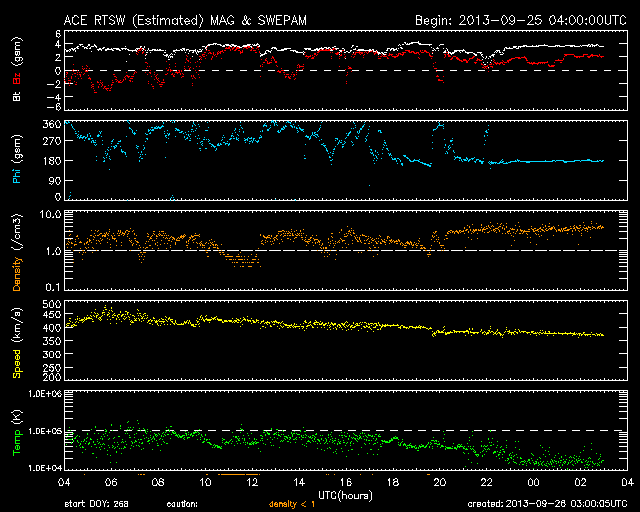Click the "-6" tick on the Bt Bz axis
640x512 pixels.
(x=54, y=107)
